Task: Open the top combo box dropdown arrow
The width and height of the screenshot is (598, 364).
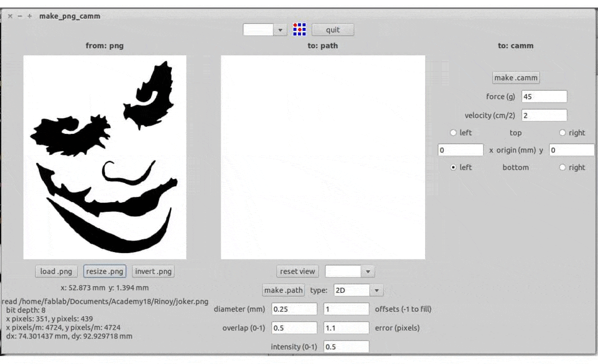Action: coord(280,30)
